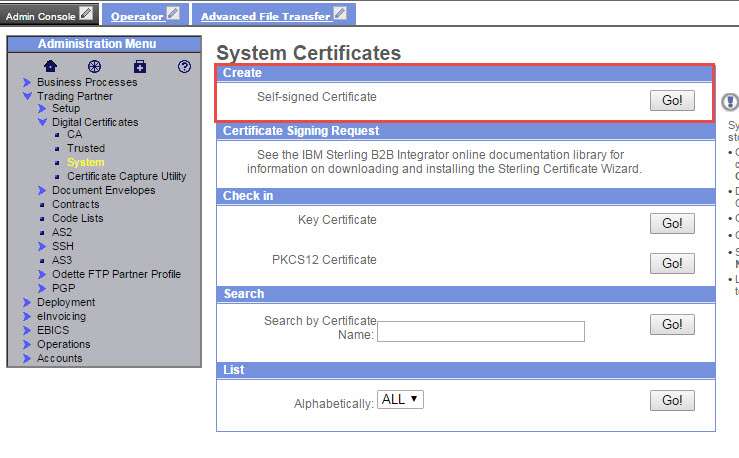Click the exclamation info icon at right edge

tap(730, 102)
